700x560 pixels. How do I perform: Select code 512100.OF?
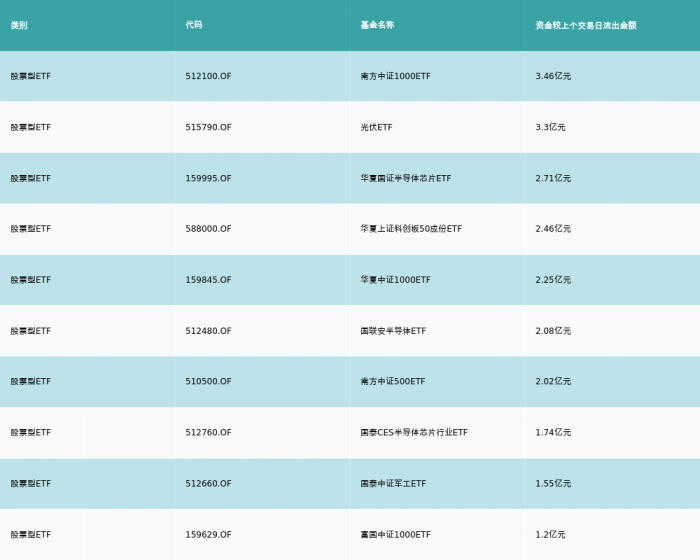(x=208, y=76)
